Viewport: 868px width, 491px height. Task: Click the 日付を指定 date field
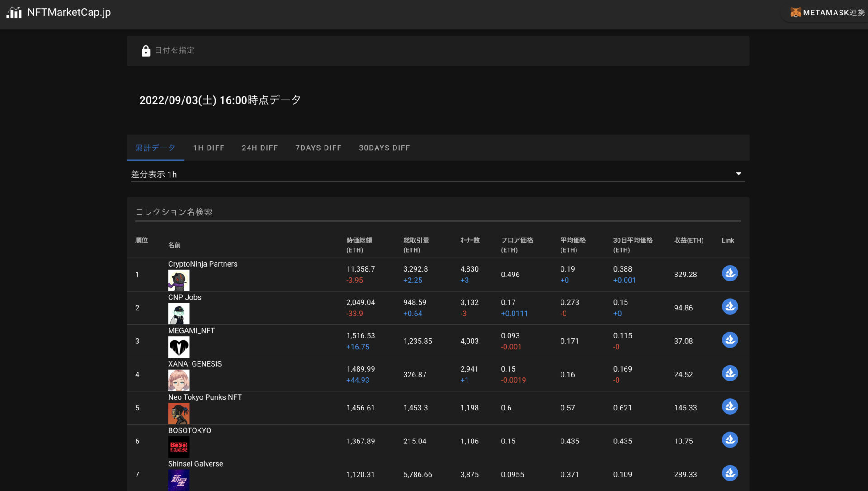438,51
